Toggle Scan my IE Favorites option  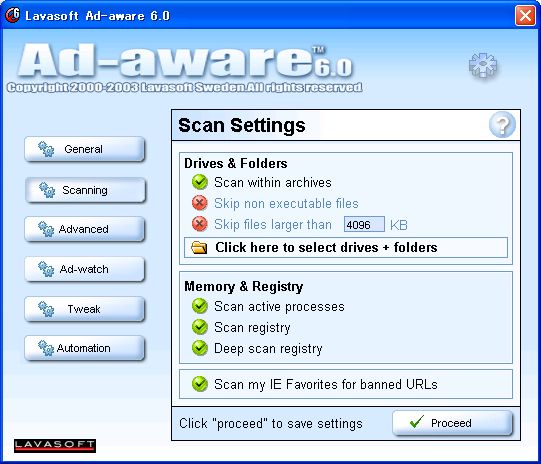click(x=200, y=384)
